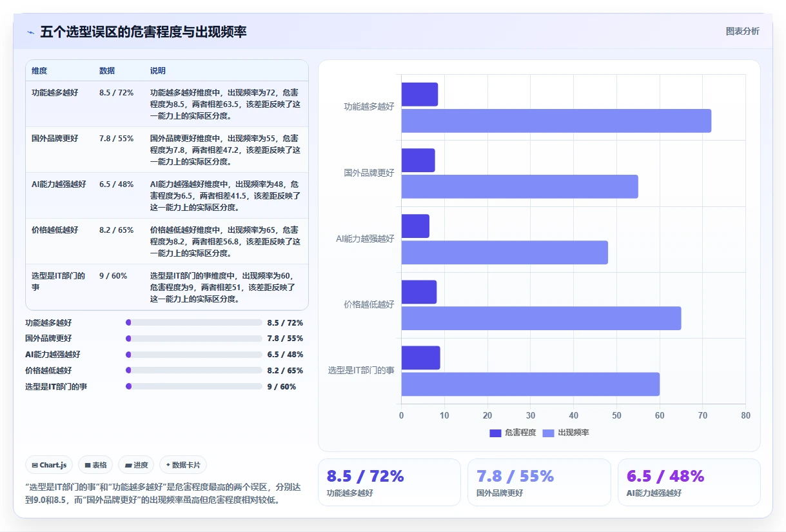
Task: Click table value 7.8 / 55%
Action: point(117,138)
